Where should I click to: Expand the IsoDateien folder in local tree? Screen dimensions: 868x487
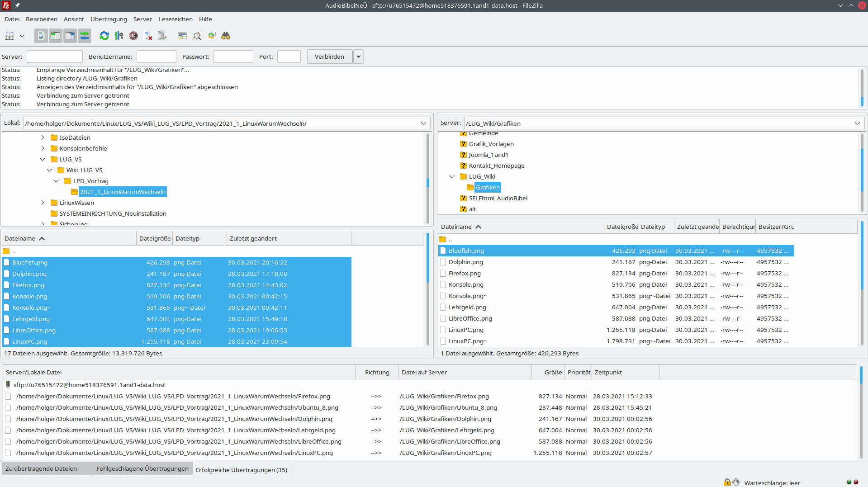43,137
